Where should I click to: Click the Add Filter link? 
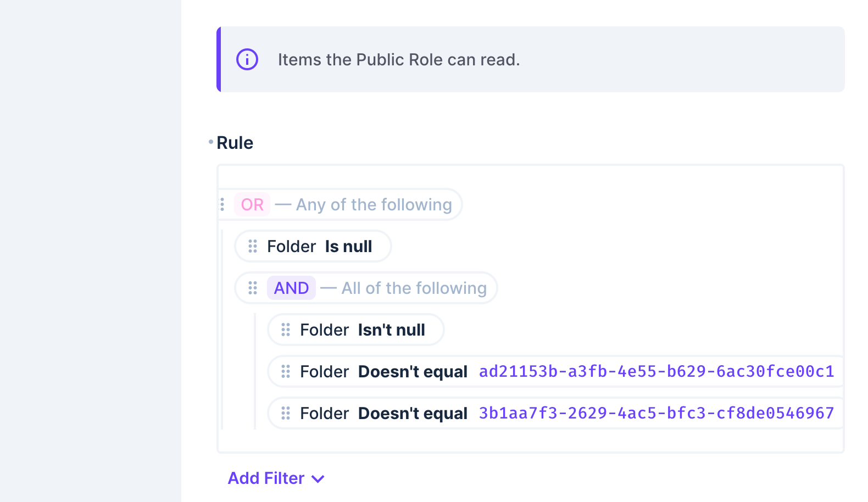coord(266,478)
